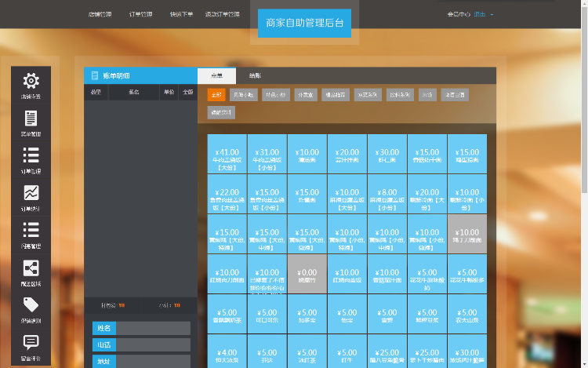Open 退款订单管理 in the top navigation

pos(223,14)
